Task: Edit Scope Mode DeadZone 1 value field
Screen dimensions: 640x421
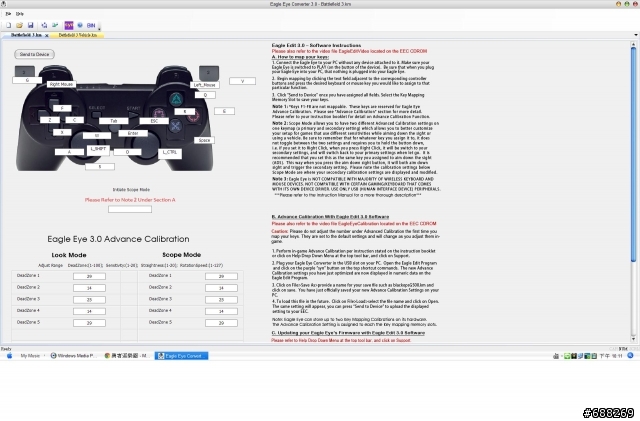Action: 221,276
